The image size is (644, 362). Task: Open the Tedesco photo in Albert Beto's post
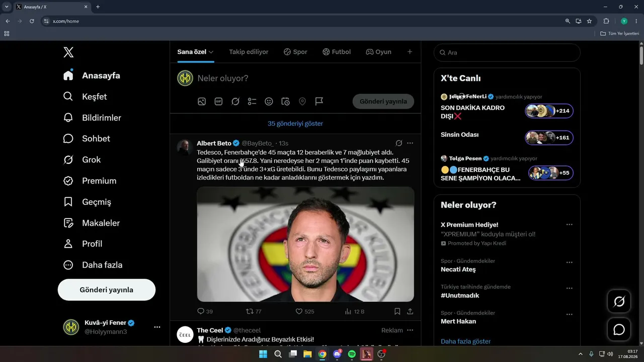305,244
